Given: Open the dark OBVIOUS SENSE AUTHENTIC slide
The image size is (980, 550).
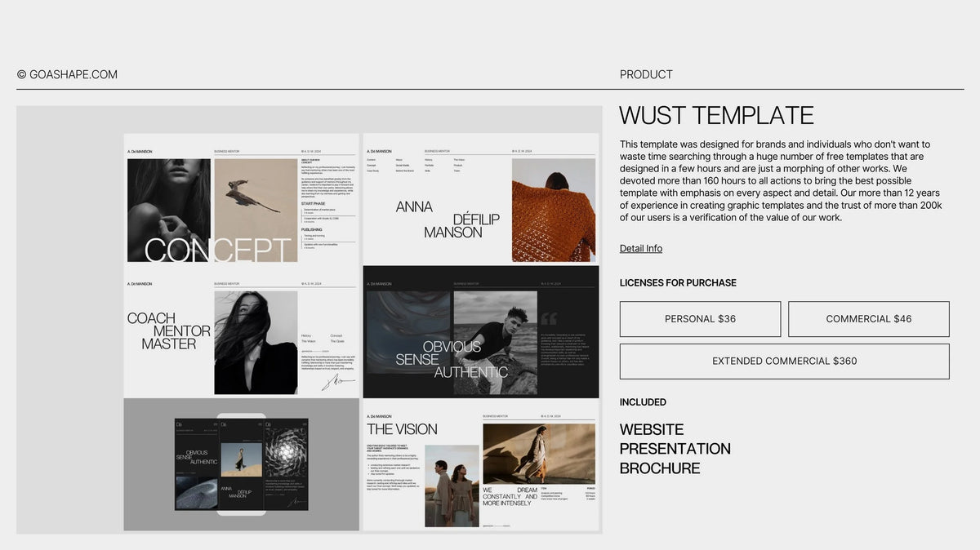Looking at the screenshot, I should (481, 332).
